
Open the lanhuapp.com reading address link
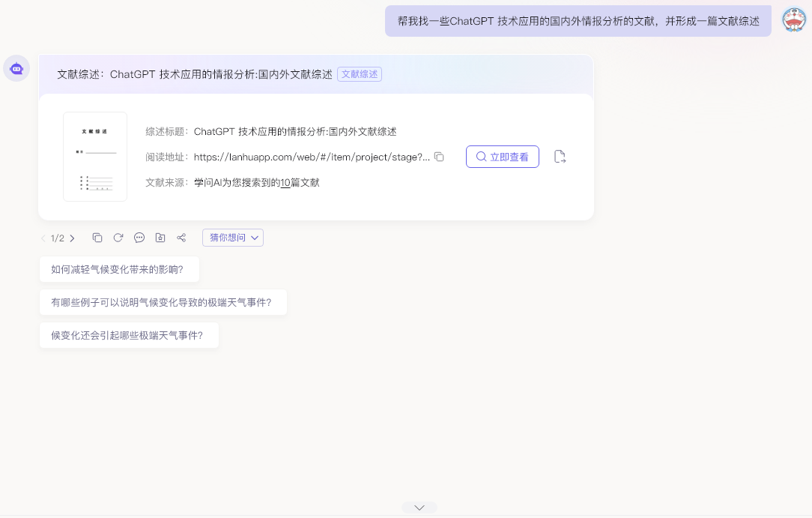312,157
